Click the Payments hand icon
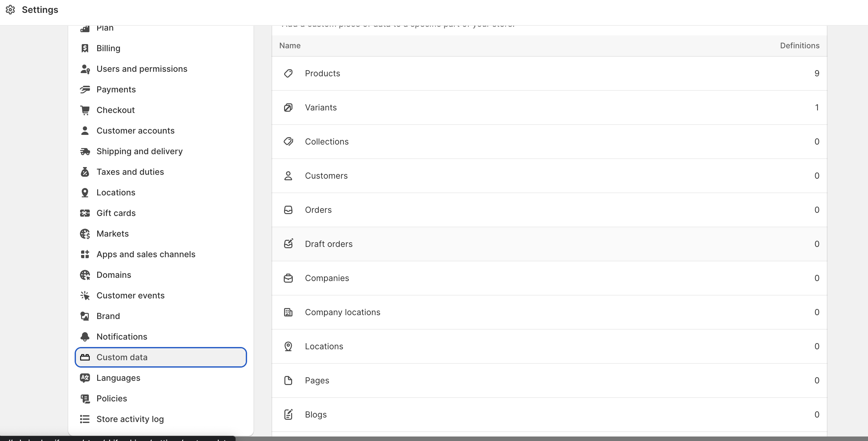The height and width of the screenshot is (441, 868). pyautogui.click(x=85, y=89)
